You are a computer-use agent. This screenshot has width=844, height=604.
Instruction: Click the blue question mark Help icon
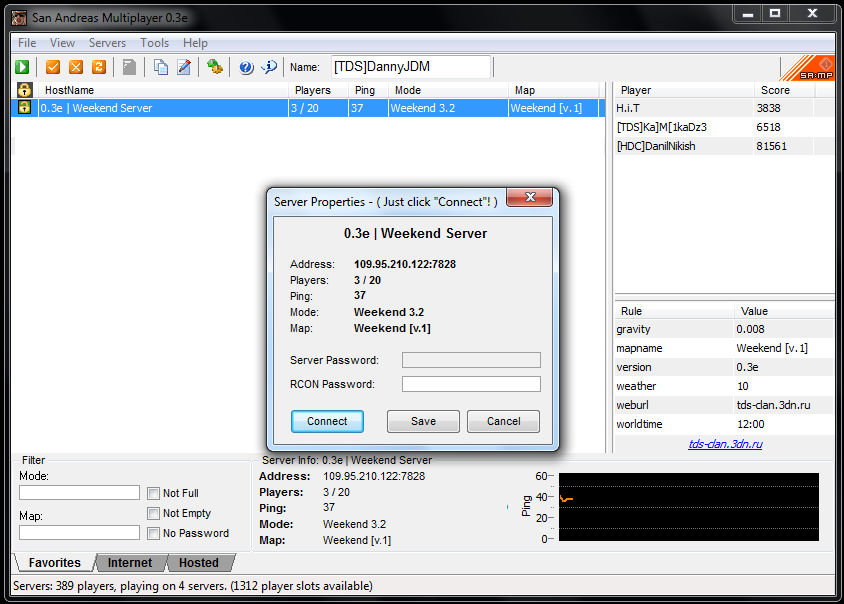[x=246, y=67]
